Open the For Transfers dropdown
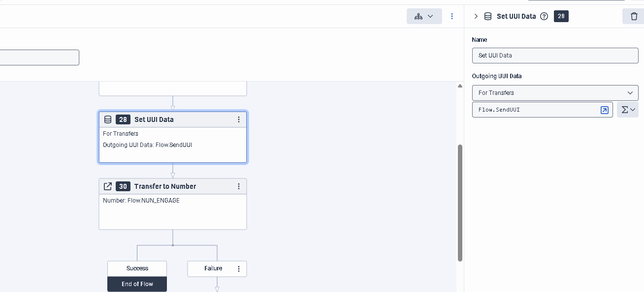 click(555, 92)
